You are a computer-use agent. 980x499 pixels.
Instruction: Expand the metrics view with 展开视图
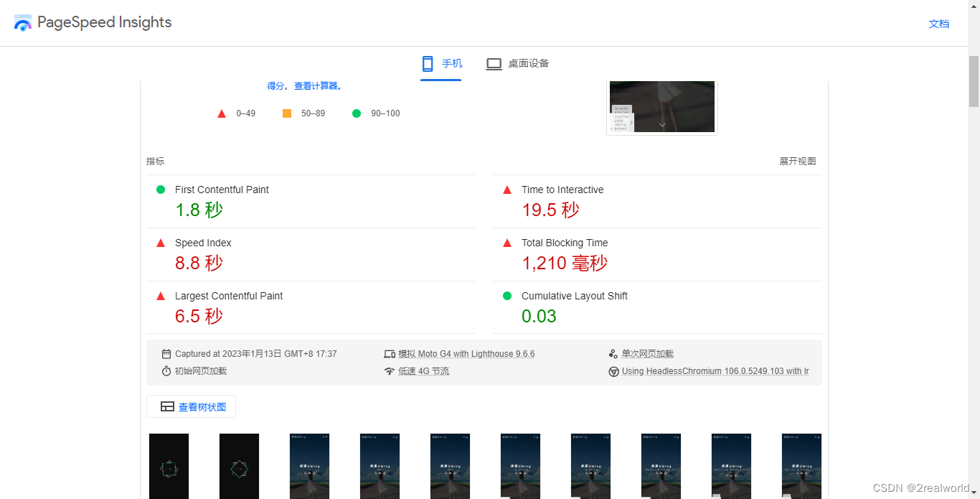point(798,162)
